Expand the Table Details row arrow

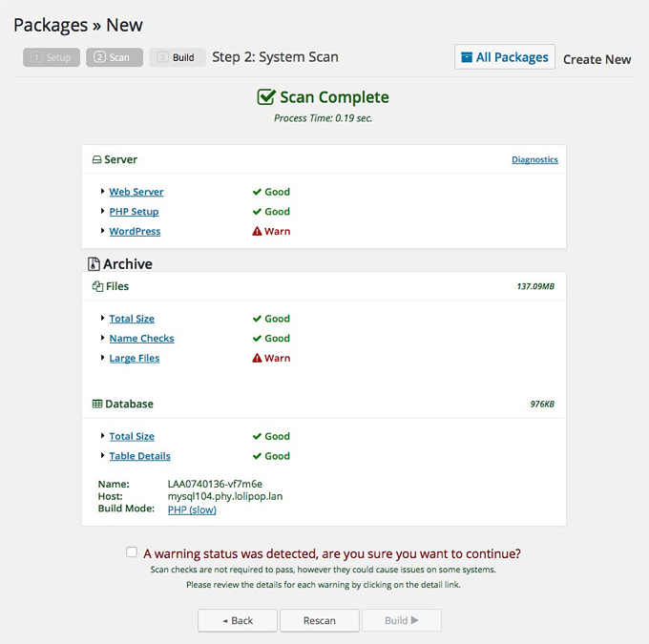point(102,455)
